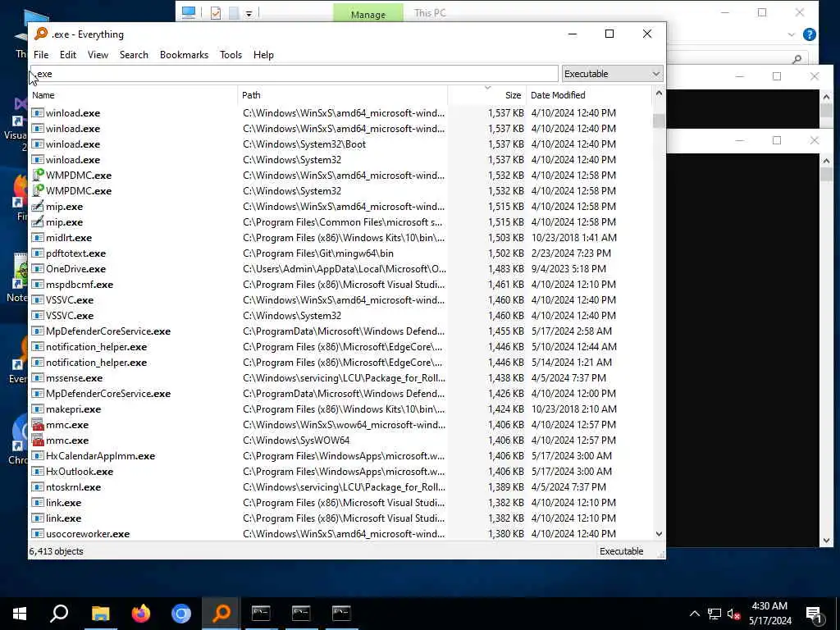Click Help icon in This PC window
The image size is (840, 630).
click(810, 34)
